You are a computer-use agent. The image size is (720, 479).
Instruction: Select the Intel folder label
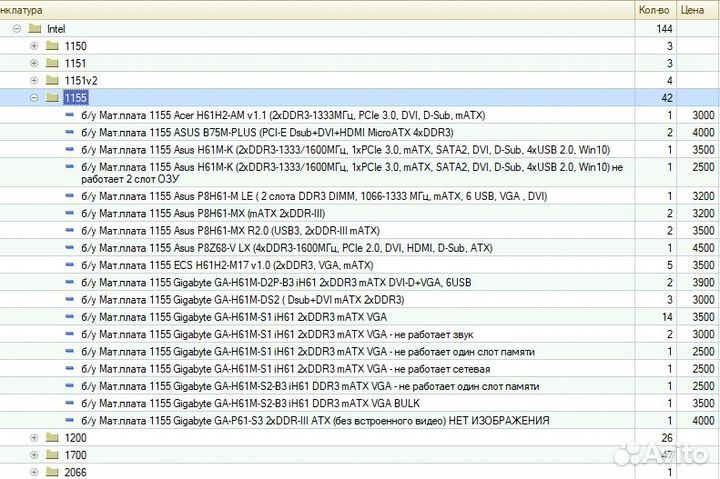coord(56,29)
